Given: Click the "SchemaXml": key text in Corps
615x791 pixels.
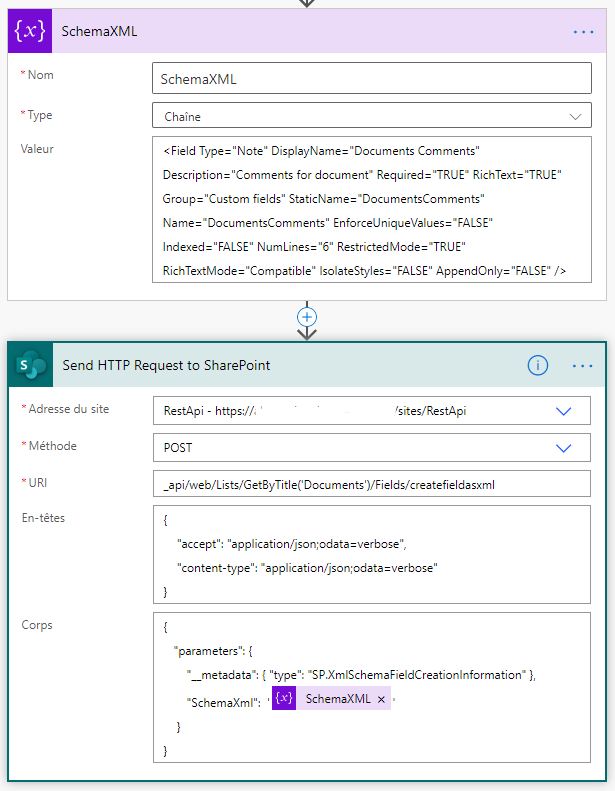Looking at the screenshot, I should click(223, 702).
